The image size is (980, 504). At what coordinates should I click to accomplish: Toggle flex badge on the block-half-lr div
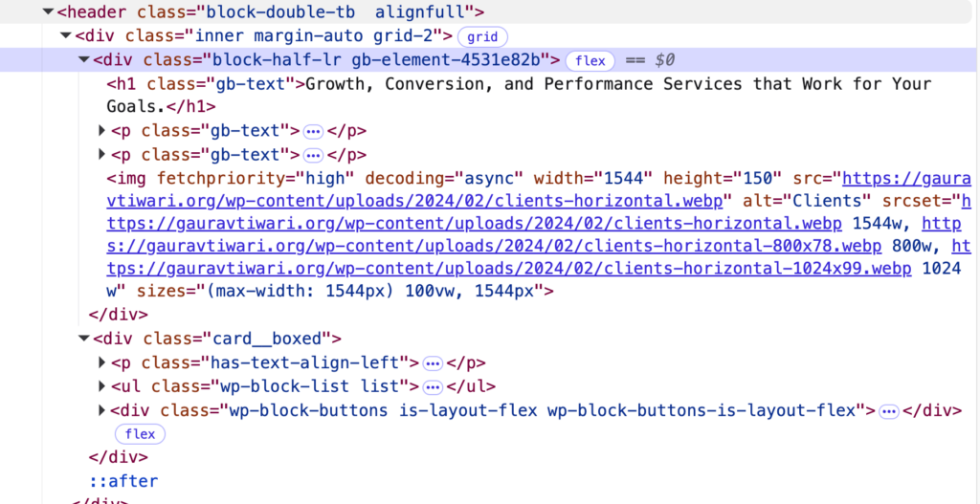coord(590,61)
